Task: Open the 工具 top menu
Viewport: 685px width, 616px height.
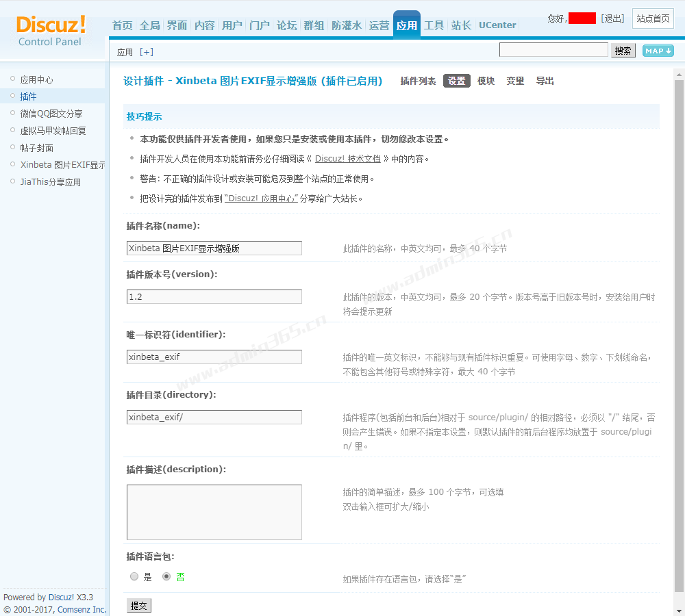Action: pos(434,25)
